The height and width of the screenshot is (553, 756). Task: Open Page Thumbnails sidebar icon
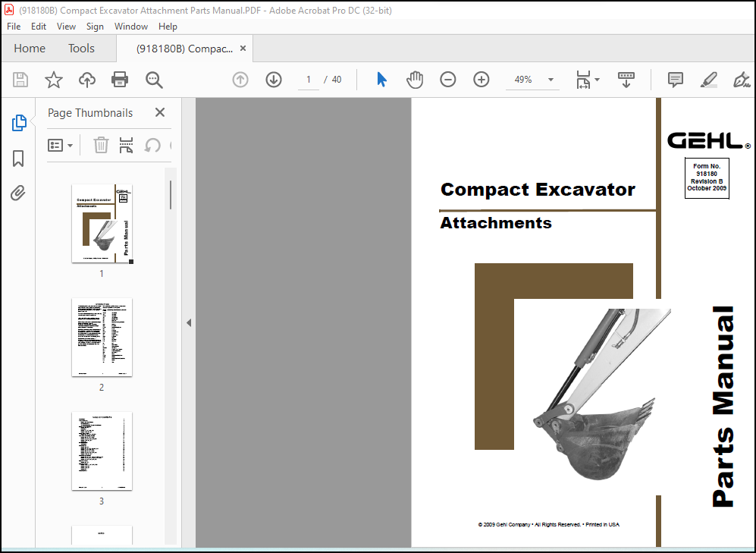click(x=19, y=123)
